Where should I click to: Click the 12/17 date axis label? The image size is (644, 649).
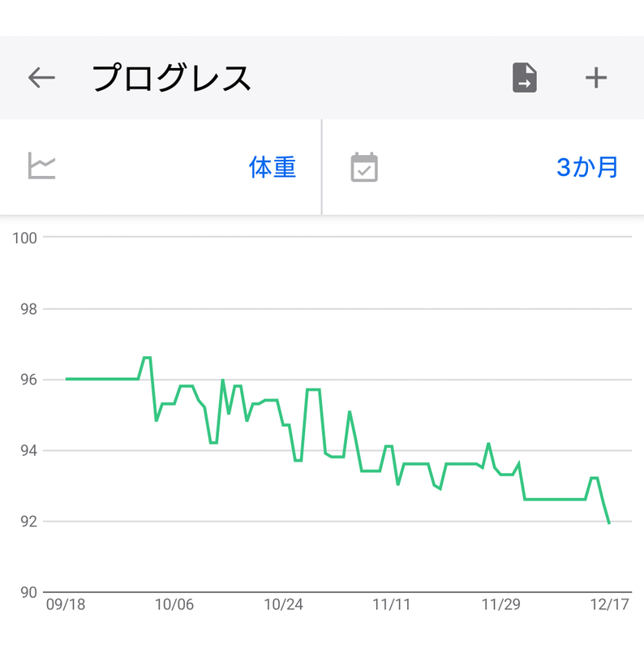pyautogui.click(x=609, y=604)
